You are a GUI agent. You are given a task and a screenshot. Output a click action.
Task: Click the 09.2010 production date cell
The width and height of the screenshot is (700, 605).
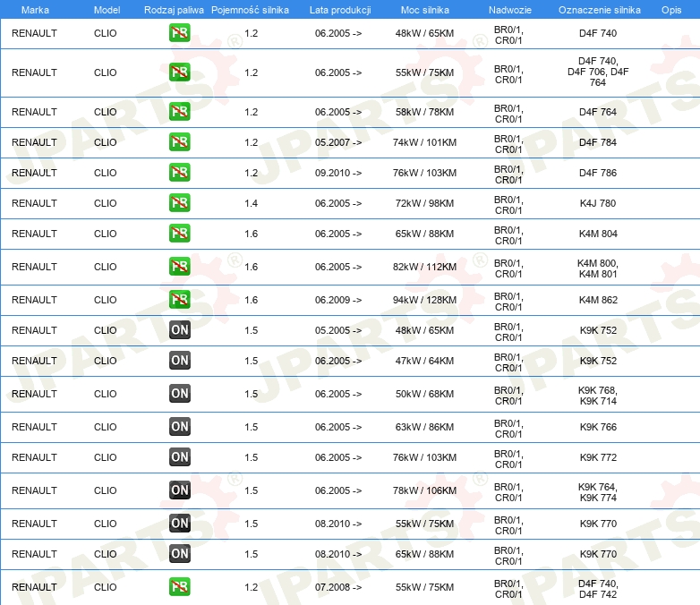338,173
